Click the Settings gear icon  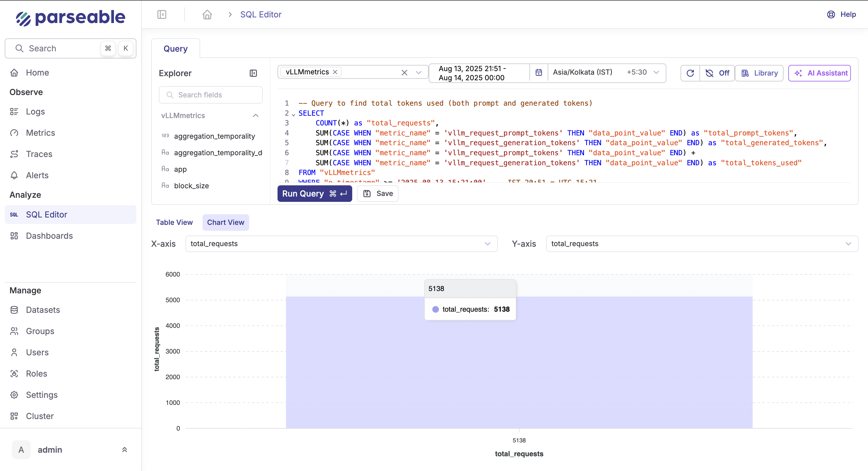tap(14, 395)
